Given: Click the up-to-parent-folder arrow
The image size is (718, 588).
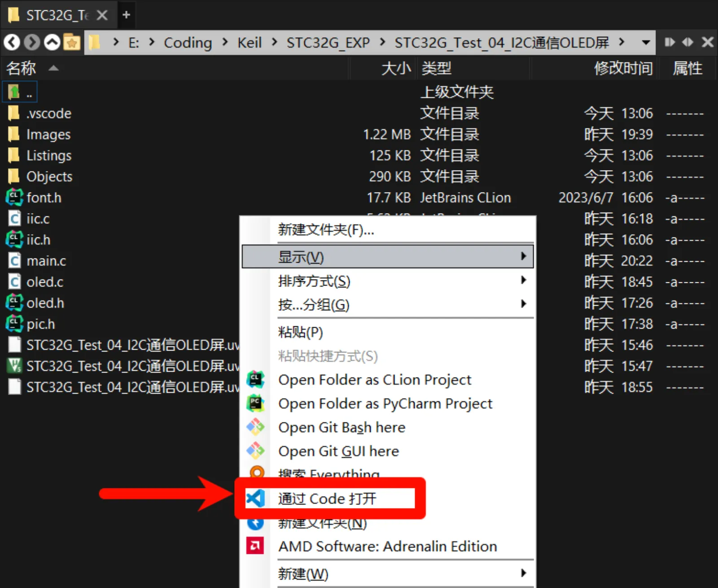Looking at the screenshot, I should (52, 42).
